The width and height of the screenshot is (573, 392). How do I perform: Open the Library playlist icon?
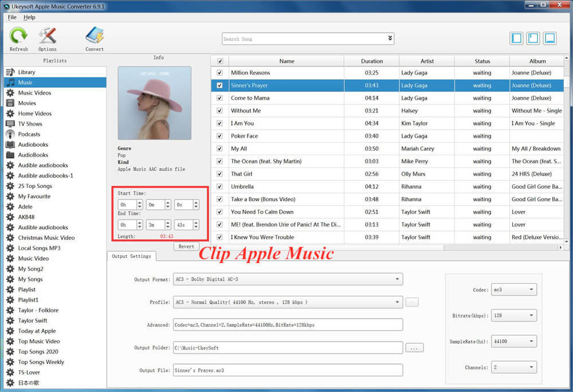[10, 72]
